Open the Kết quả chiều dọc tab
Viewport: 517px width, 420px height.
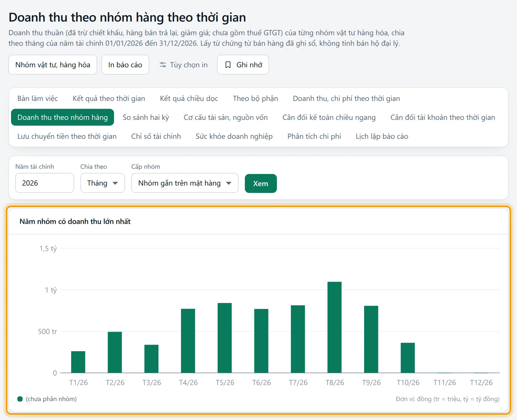click(189, 99)
